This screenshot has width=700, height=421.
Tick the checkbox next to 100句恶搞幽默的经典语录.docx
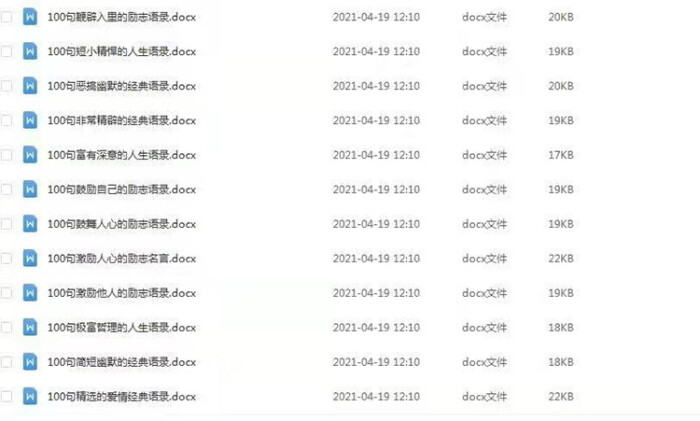pyautogui.click(x=6, y=86)
